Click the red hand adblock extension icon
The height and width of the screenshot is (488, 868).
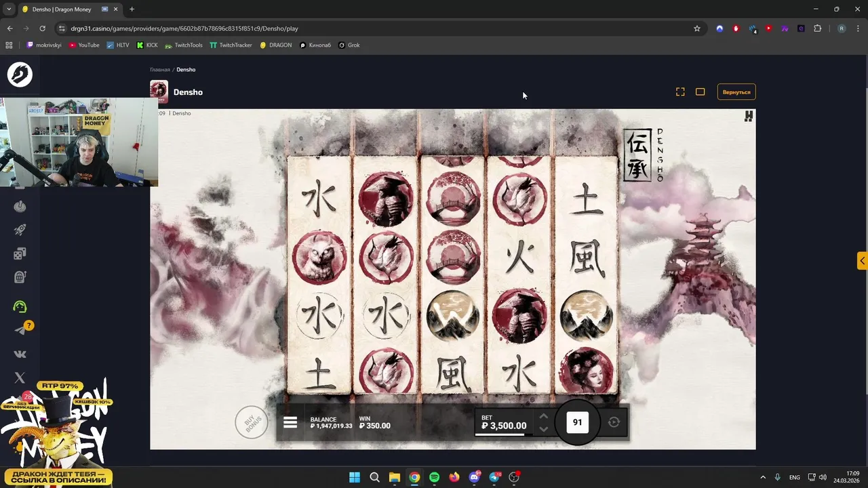click(736, 28)
